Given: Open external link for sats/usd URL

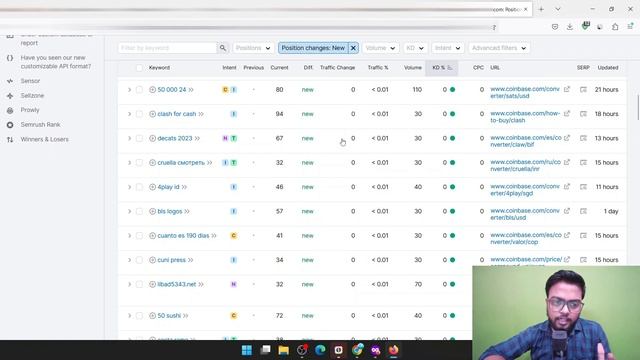Looking at the screenshot, I should 567,89.
